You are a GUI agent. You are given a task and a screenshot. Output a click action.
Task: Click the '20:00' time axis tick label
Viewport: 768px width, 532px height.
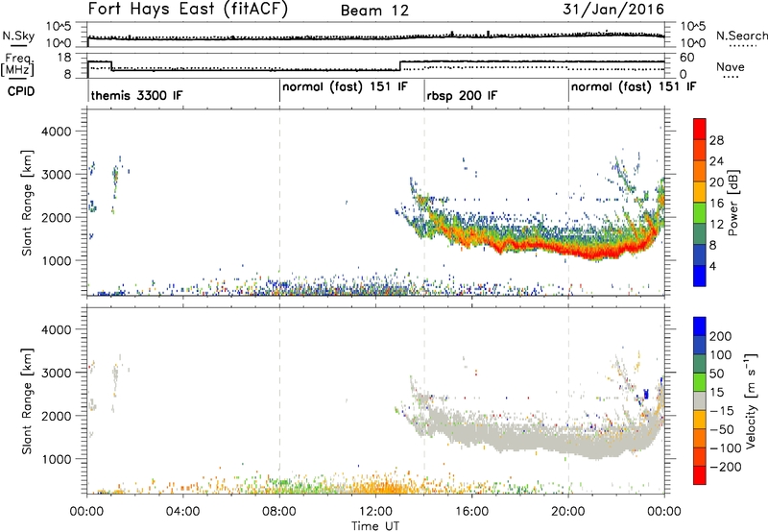pyautogui.click(x=568, y=511)
